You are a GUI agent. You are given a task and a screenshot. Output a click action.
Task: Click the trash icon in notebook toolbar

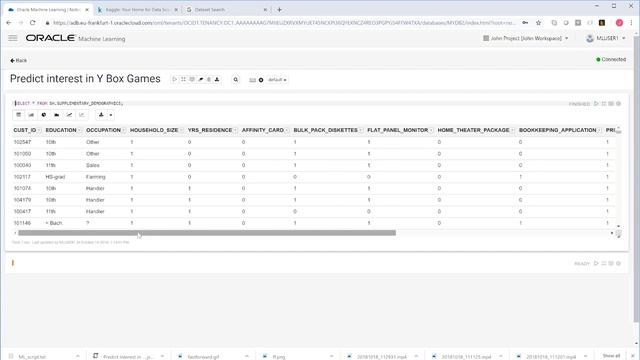(209, 80)
